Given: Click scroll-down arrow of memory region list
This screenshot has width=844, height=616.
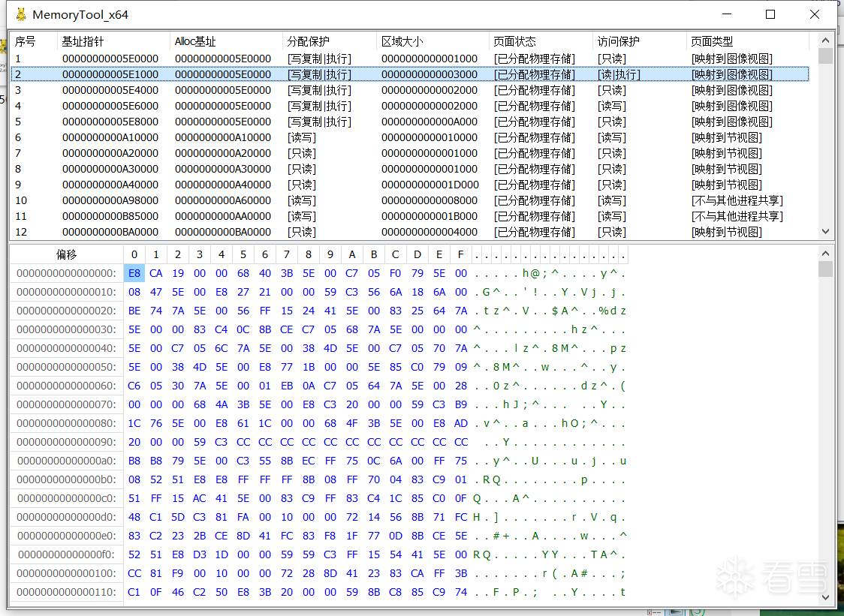Looking at the screenshot, I should tap(825, 231).
